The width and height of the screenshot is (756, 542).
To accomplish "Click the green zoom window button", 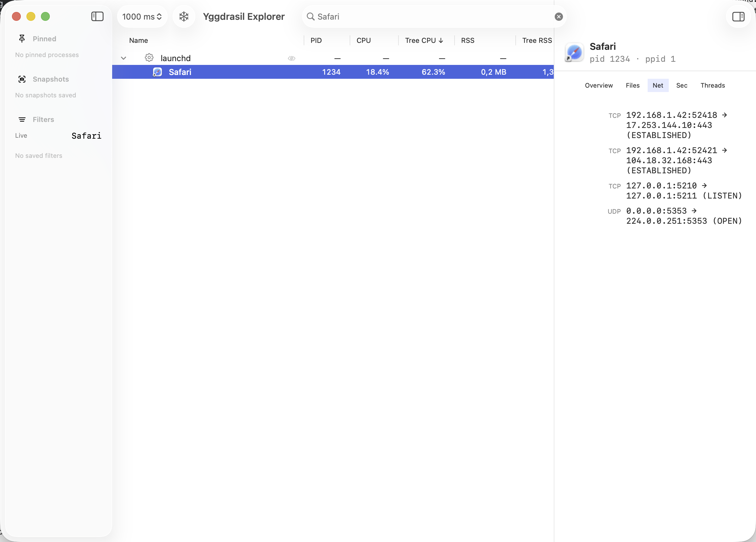I will (x=45, y=16).
